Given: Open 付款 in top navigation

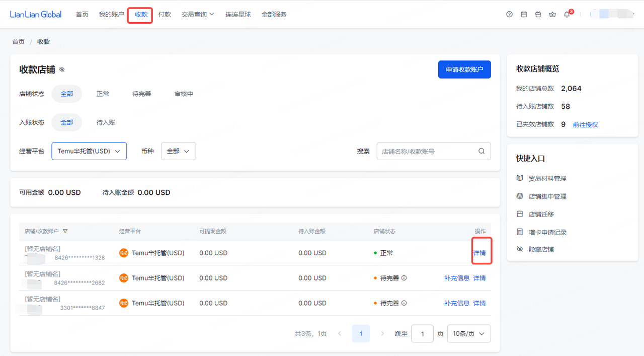Looking at the screenshot, I should pyautogui.click(x=165, y=15).
